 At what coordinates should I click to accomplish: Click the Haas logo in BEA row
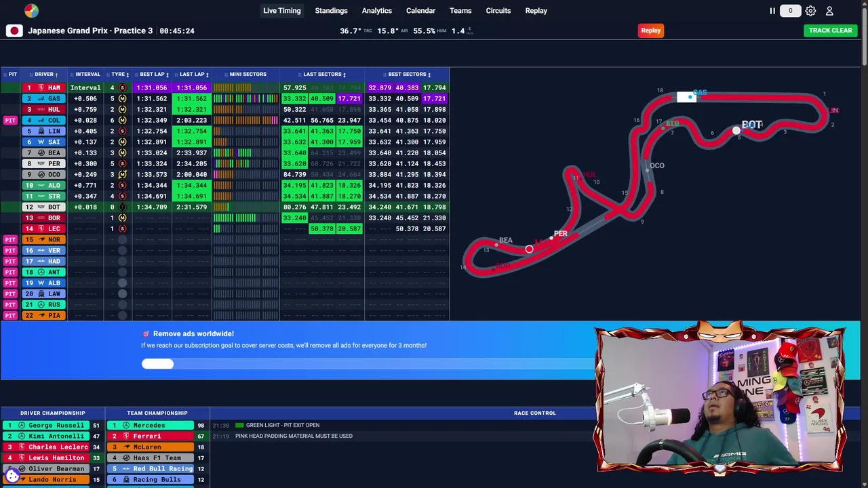point(41,152)
